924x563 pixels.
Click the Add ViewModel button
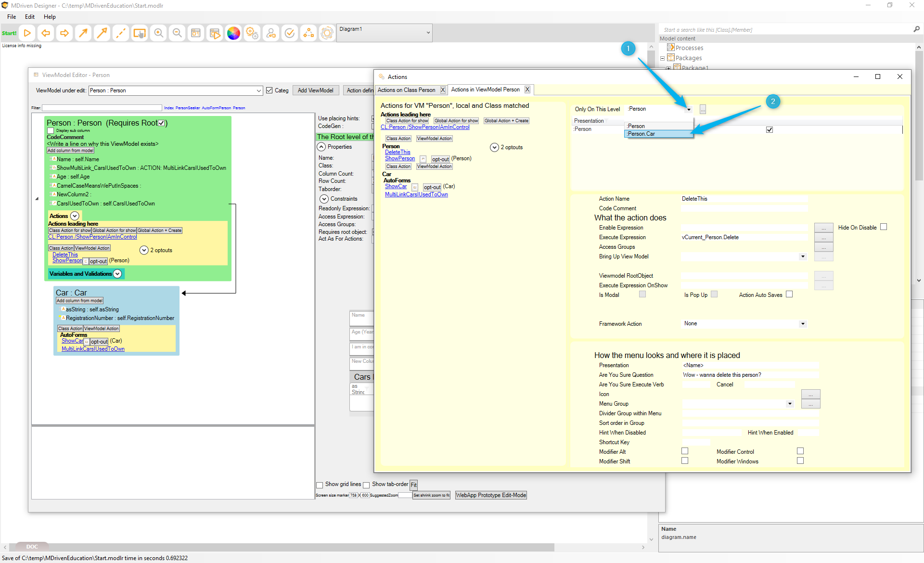tap(315, 90)
